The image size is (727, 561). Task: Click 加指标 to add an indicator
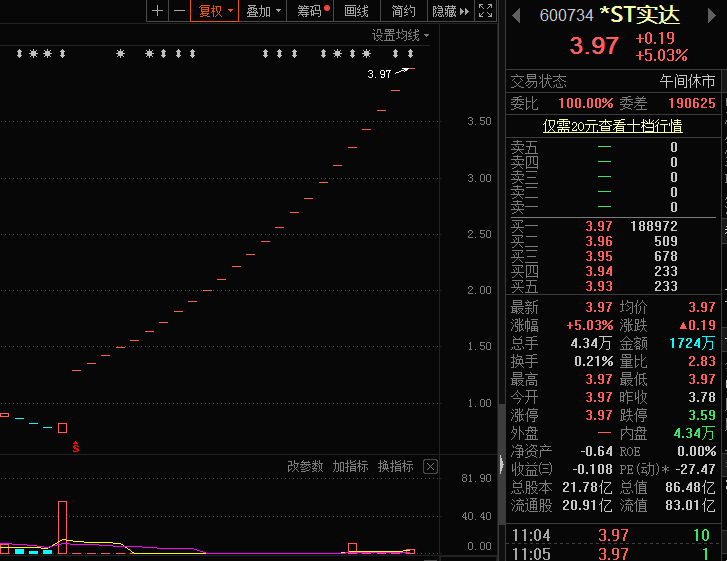pos(350,467)
